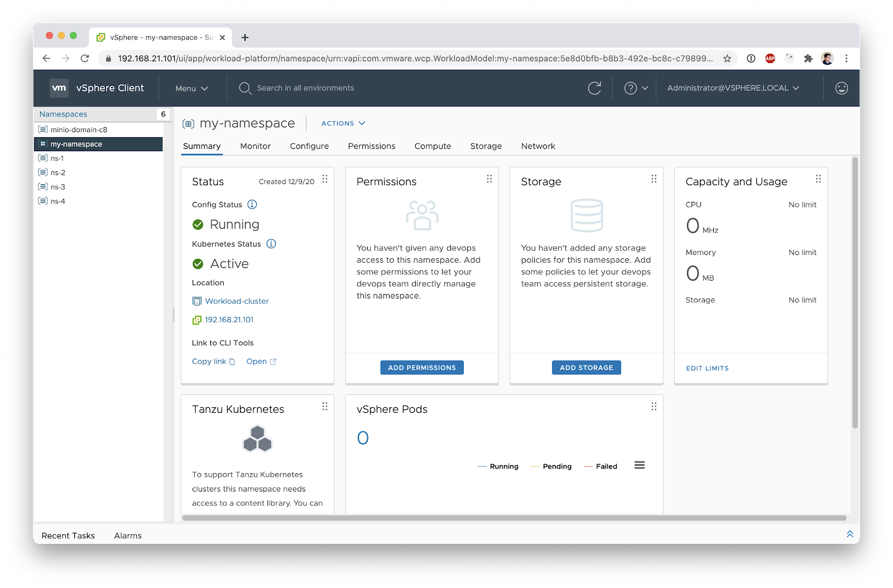Click ADD PERMISSIONS button
Viewport: 893px width, 588px height.
tap(422, 368)
